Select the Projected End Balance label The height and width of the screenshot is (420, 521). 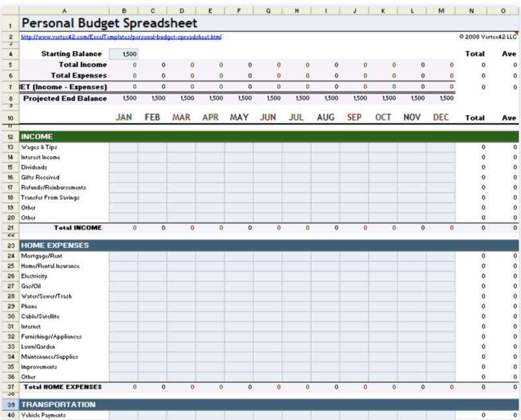click(65, 98)
